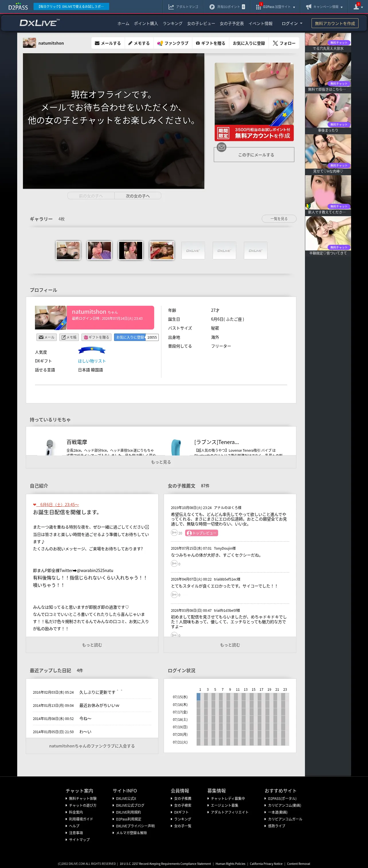Click the gift icon in the profile ギフトを贈る button
This screenshot has height=868, width=368.
pyautogui.click(x=86, y=337)
